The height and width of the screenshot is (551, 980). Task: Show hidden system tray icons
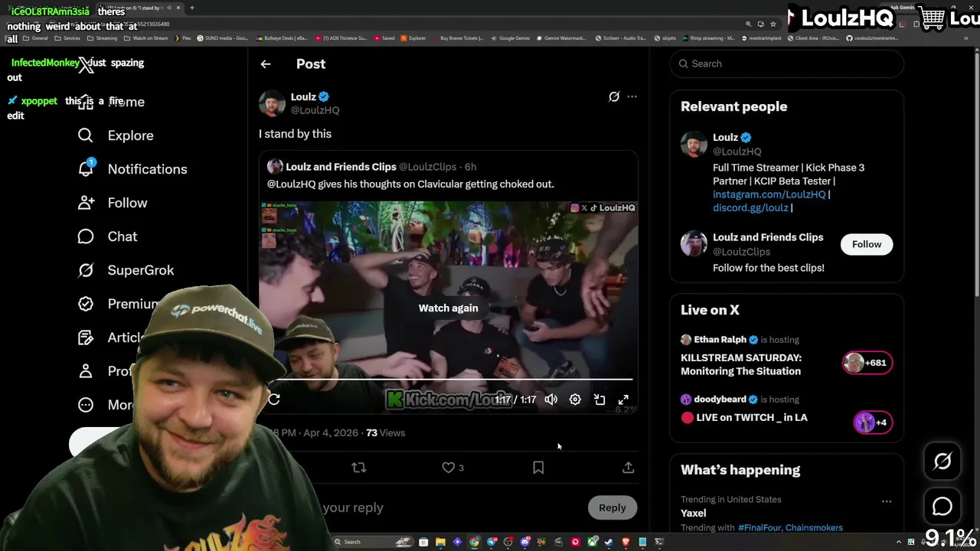(900, 542)
